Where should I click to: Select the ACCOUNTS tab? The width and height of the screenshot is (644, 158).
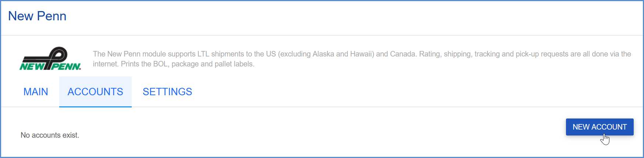[95, 92]
